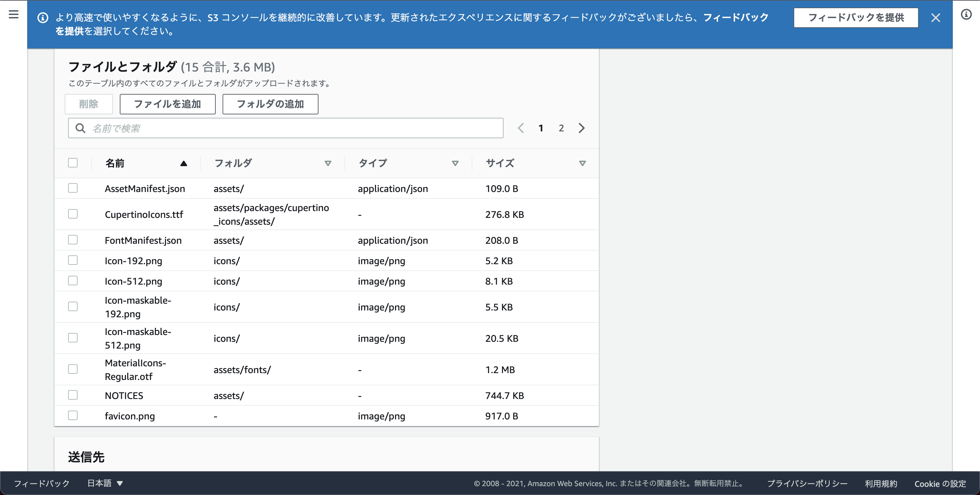Sort by 名前 ascending arrow
980x495 pixels.
(183, 163)
